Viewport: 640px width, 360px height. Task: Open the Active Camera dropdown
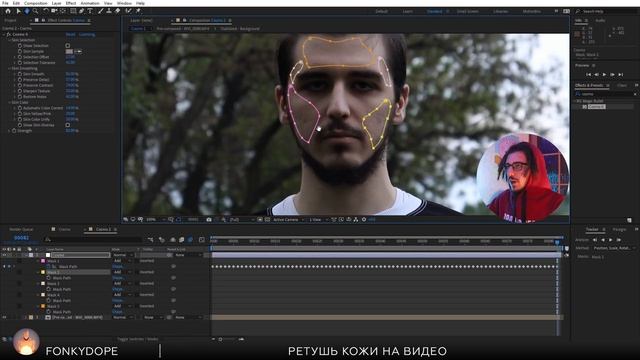[x=288, y=220]
